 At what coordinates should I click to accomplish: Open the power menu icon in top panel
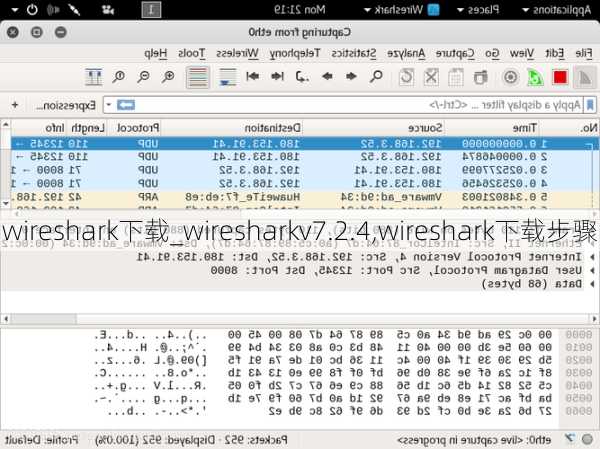click(x=32, y=10)
